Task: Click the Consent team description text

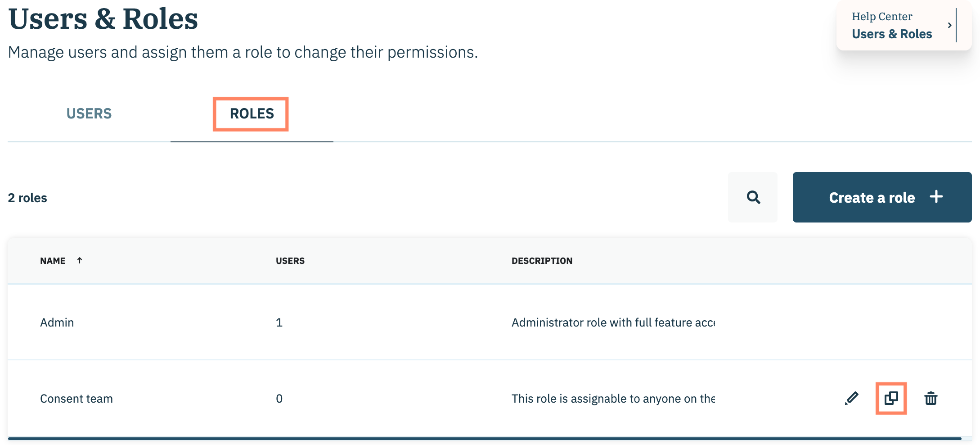Action: point(613,399)
